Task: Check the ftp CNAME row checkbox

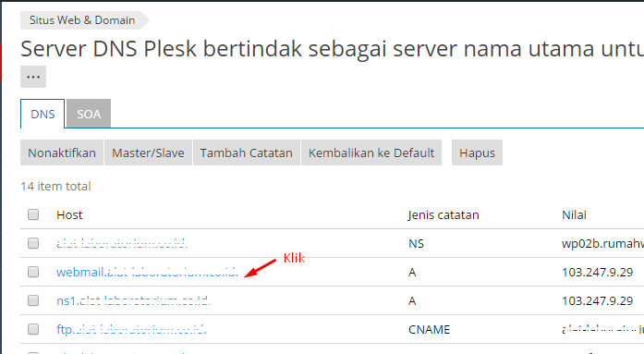Action: [x=33, y=329]
